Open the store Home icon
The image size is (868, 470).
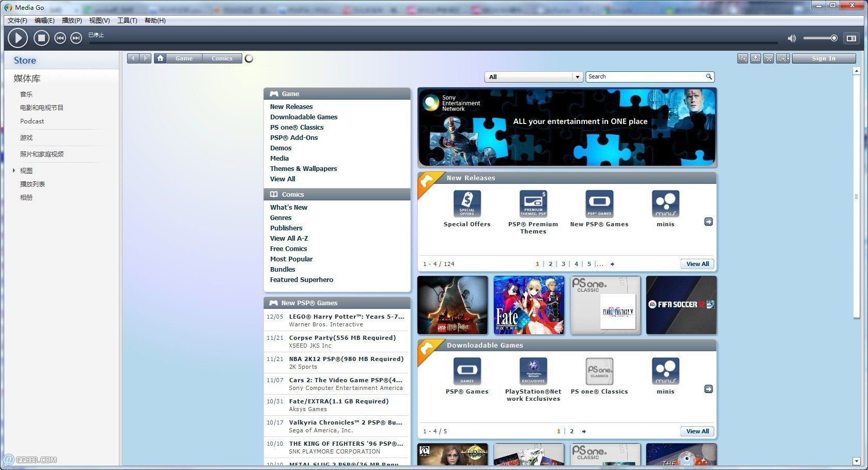(160, 58)
